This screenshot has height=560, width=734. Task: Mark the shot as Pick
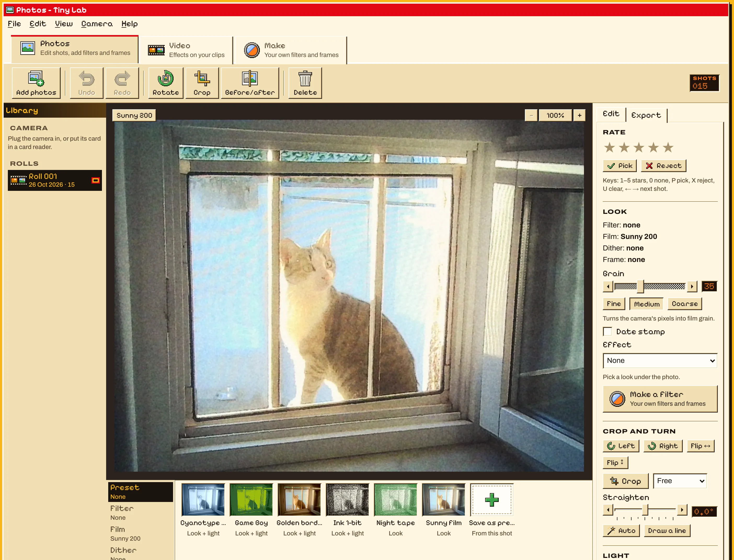(x=620, y=166)
